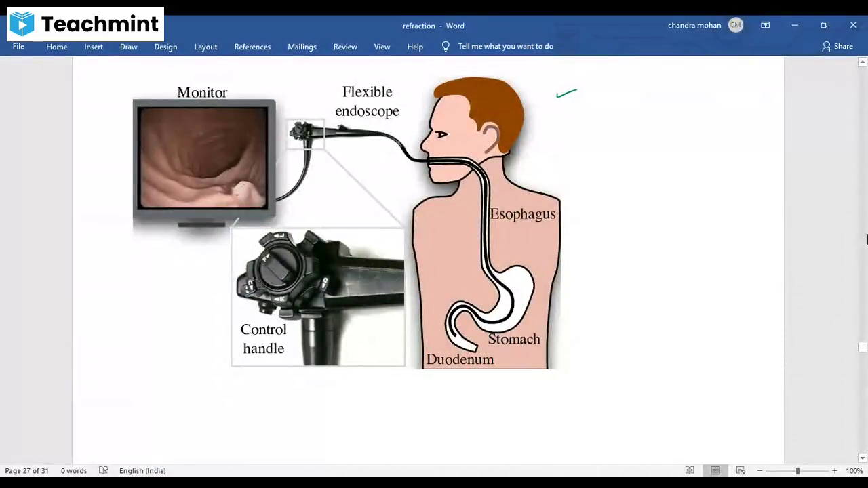Click the zoom out minus button

759,470
